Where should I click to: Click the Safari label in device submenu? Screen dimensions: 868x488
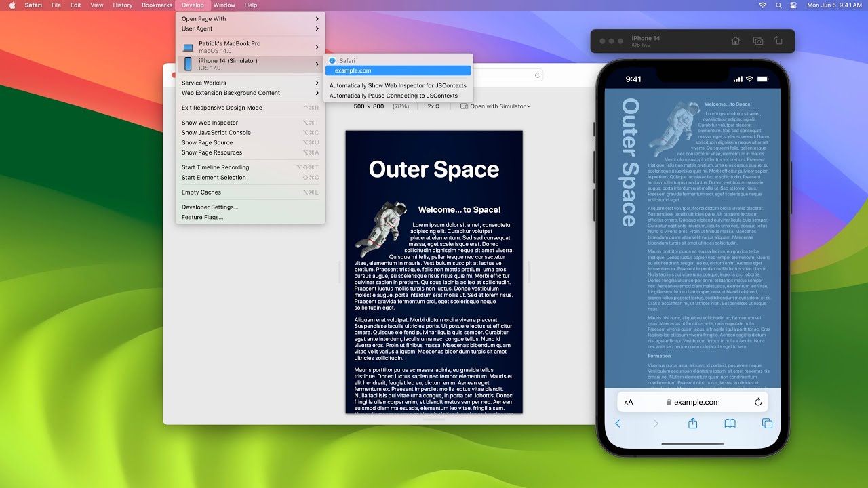tap(347, 60)
